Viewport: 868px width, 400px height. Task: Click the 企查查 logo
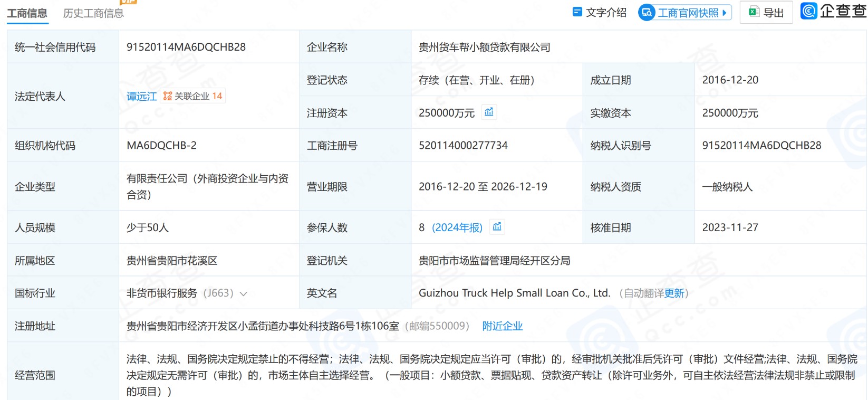click(833, 11)
